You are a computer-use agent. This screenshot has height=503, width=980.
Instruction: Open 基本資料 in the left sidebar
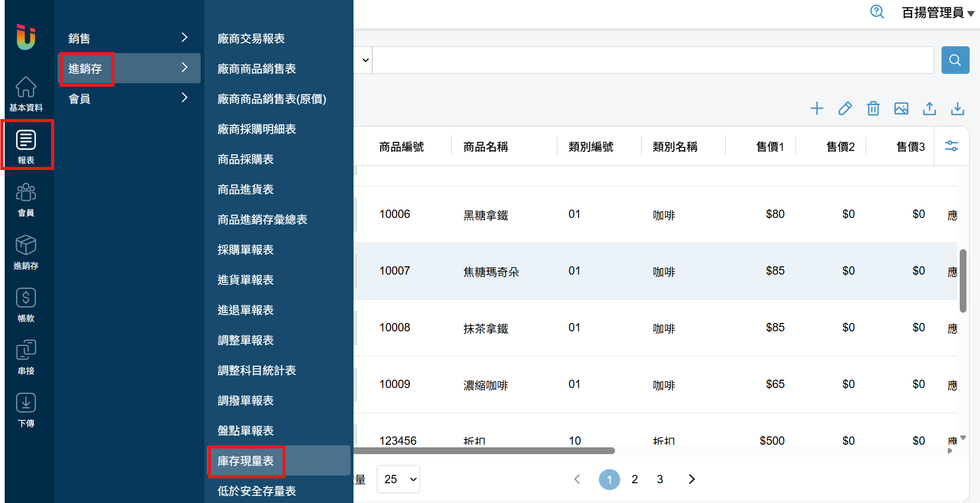pos(26,94)
